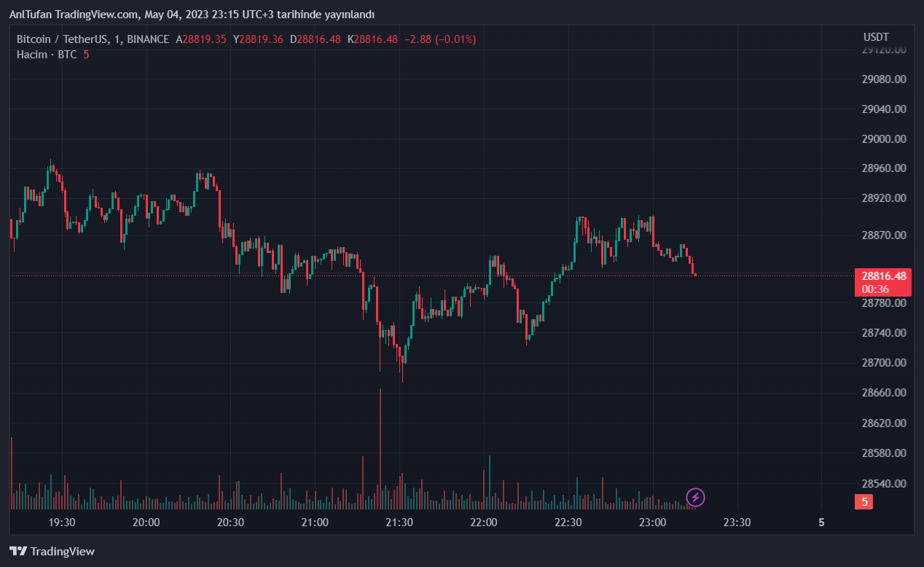Image resolution: width=924 pixels, height=567 pixels.
Task: Click the red volume value badge on price axis
Action: coord(864,501)
